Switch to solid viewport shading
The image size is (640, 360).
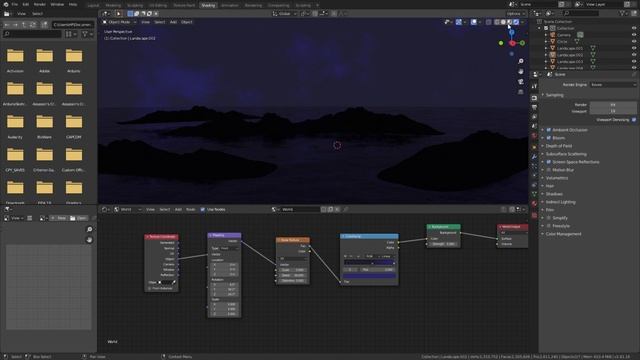click(x=503, y=22)
